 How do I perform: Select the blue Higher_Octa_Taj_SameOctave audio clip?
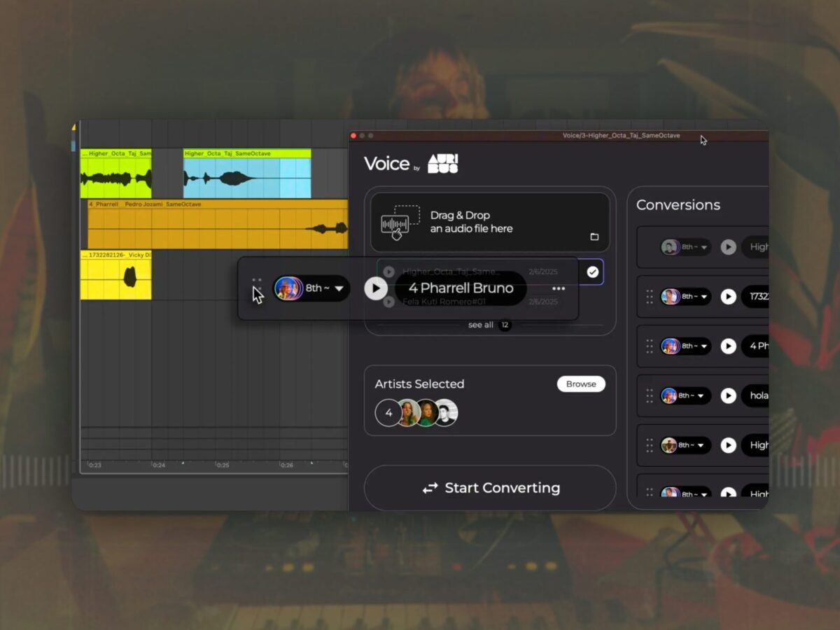[x=247, y=174]
